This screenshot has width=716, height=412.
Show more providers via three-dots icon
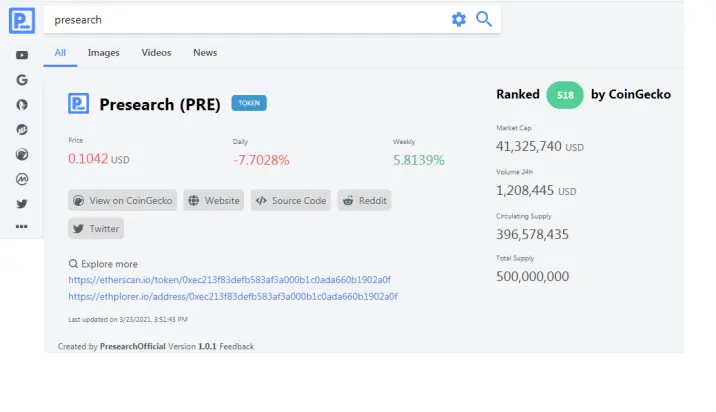(x=22, y=227)
